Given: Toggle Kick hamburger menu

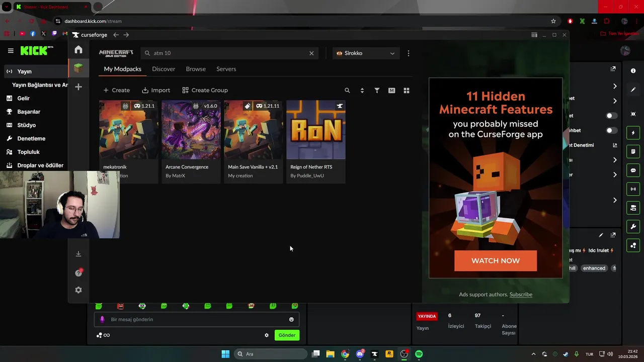Looking at the screenshot, I should coord(11,51).
